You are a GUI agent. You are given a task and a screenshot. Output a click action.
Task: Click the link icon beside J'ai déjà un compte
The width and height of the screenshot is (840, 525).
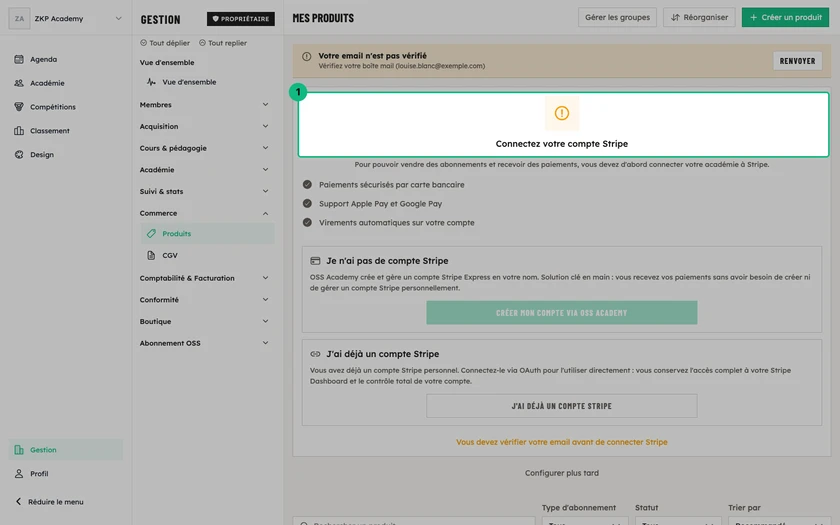tap(315, 354)
